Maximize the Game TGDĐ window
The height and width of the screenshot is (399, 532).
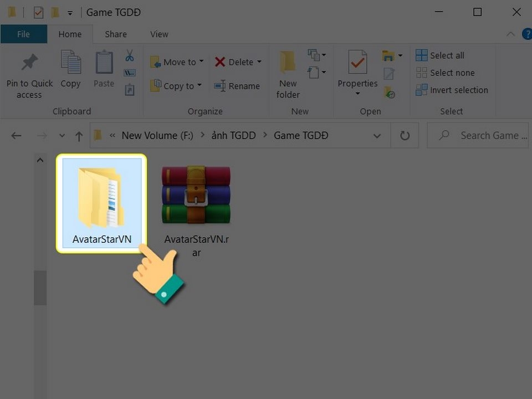click(477, 12)
